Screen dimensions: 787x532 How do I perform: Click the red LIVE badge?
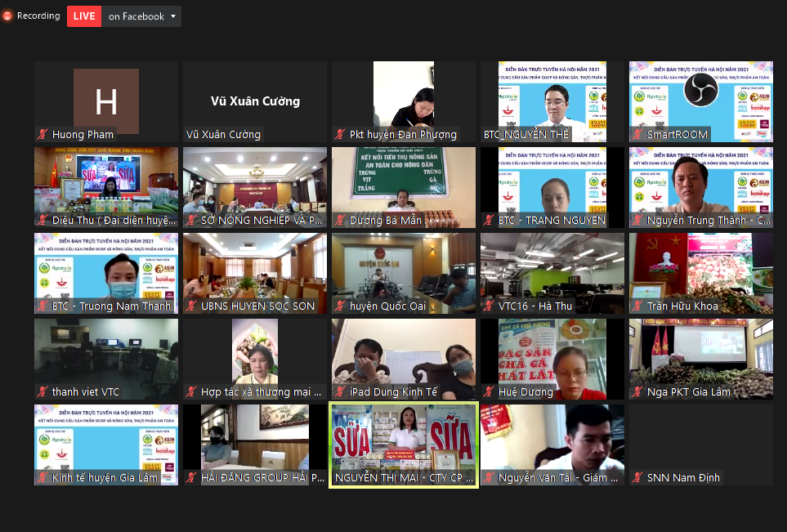pos(84,16)
